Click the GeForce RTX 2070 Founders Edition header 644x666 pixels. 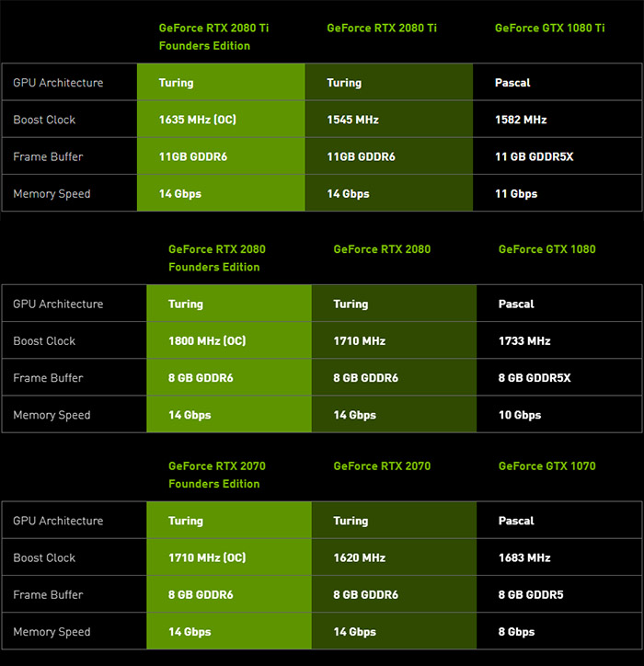(x=217, y=475)
